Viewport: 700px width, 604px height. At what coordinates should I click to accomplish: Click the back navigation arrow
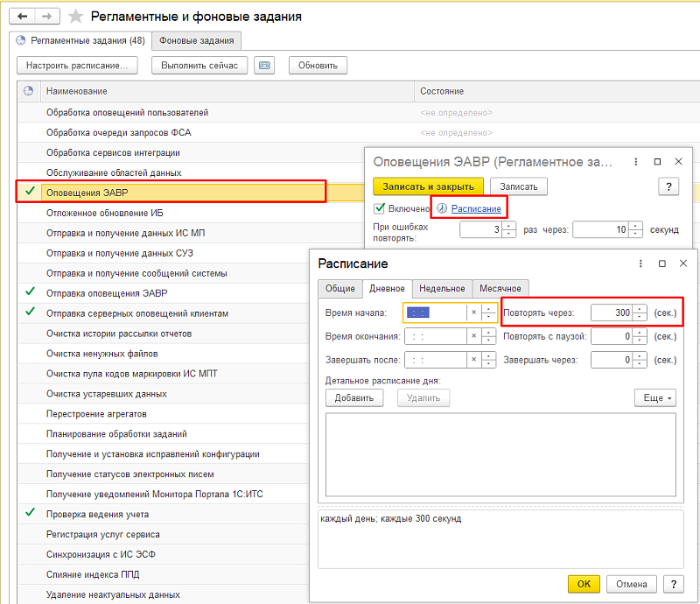point(23,17)
